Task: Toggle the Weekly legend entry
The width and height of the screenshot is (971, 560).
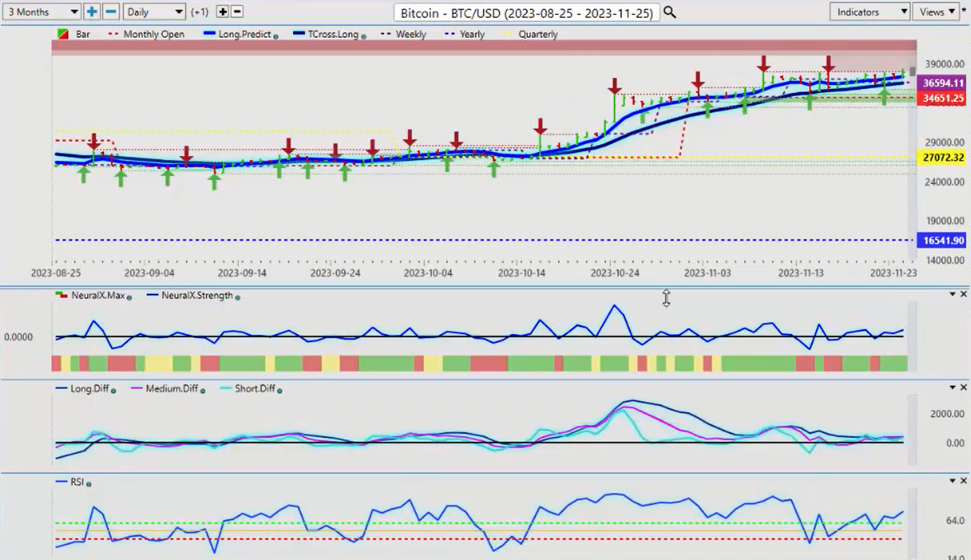Action: pos(410,34)
